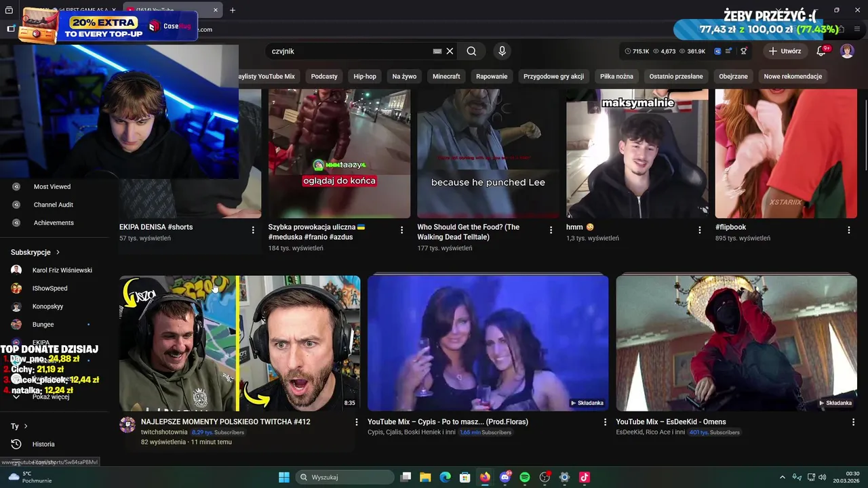Open IShowSpeed subscription
Image resolution: width=868 pixels, height=488 pixels.
click(x=54, y=288)
